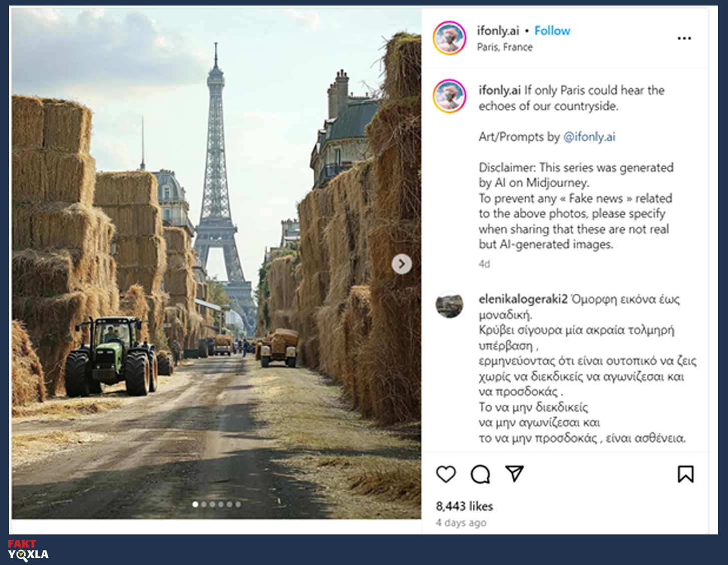
Task: Click the 'Disclaimer: This series was generated' text
Action: point(576,167)
